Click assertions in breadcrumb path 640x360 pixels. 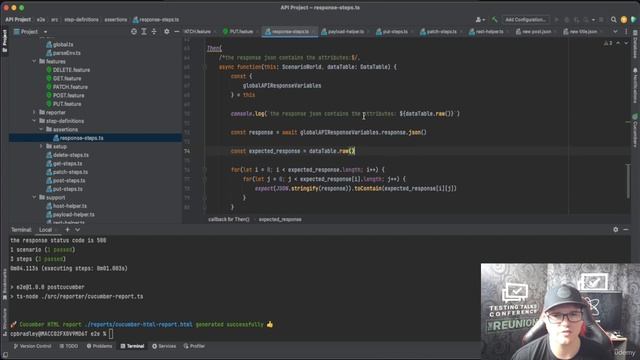pos(116,20)
